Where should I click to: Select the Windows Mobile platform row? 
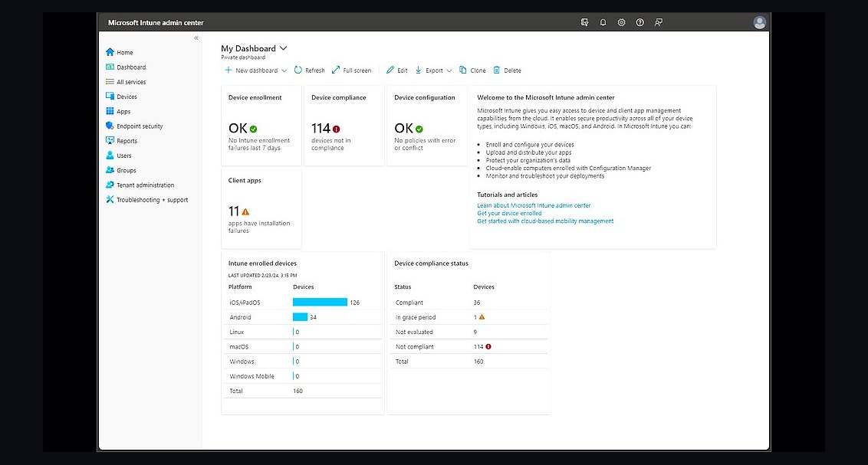coord(304,376)
